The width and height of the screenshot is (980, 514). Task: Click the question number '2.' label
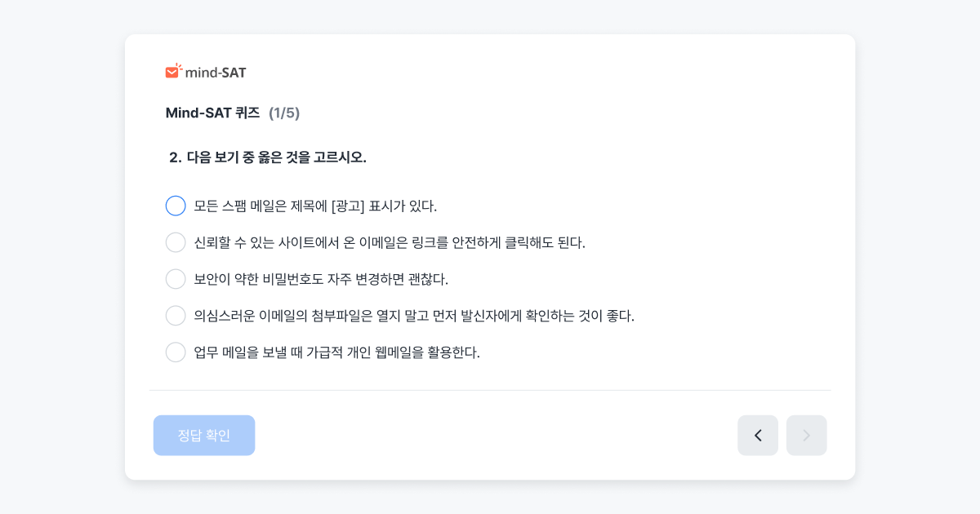[x=176, y=157]
